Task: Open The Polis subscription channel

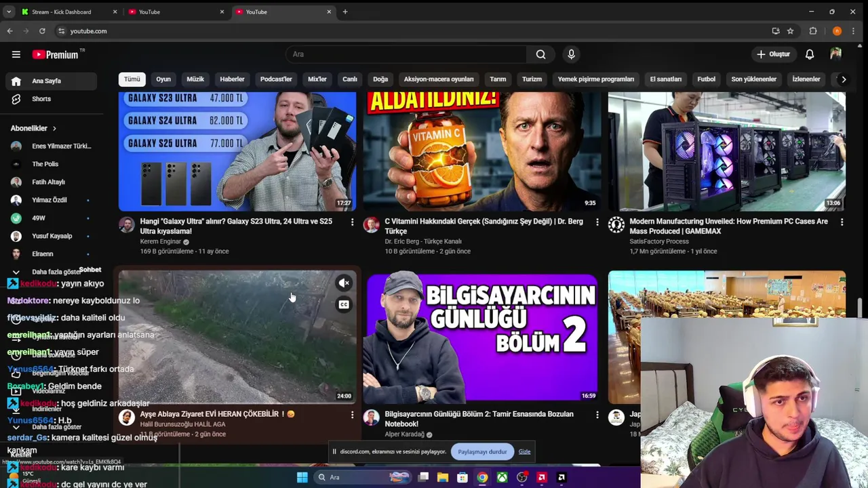Action: pyautogui.click(x=51, y=164)
